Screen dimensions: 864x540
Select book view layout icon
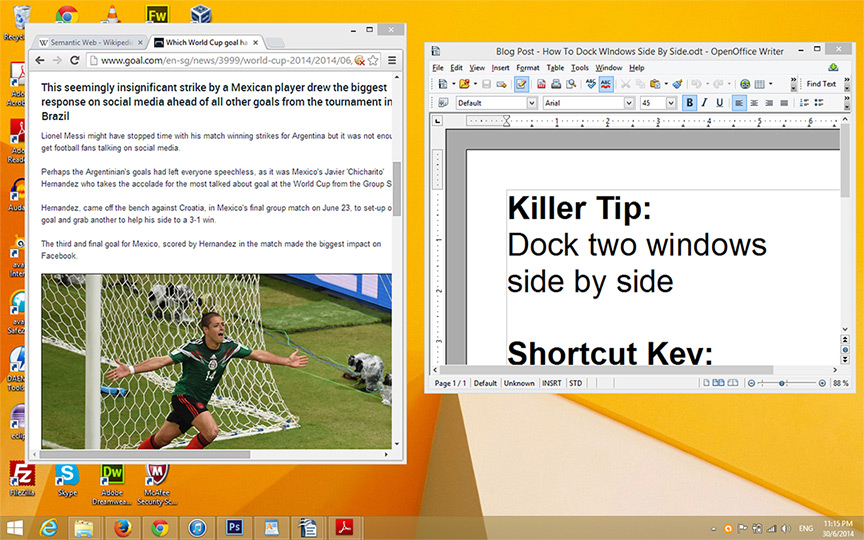coord(732,382)
